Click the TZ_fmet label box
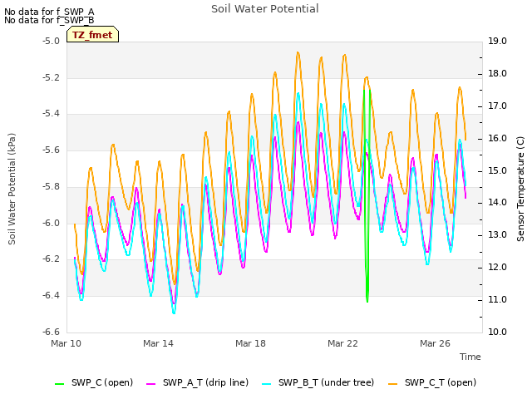The height and width of the screenshot is (399, 532). pyautogui.click(x=92, y=35)
